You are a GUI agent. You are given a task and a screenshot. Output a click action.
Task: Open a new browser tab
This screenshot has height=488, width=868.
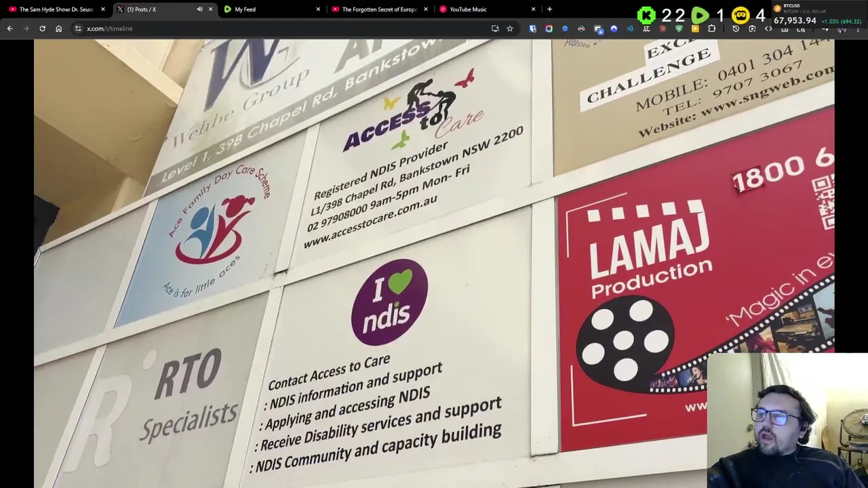pyautogui.click(x=549, y=9)
